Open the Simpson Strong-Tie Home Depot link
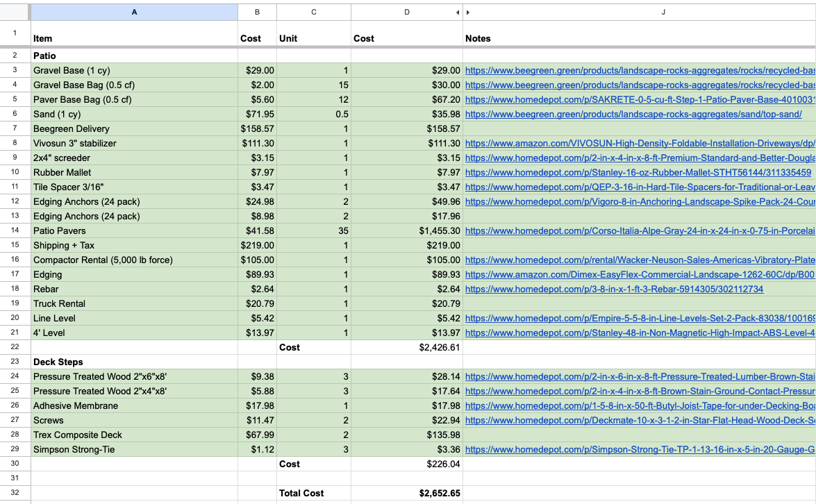816x504 pixels. coord(639,449)
